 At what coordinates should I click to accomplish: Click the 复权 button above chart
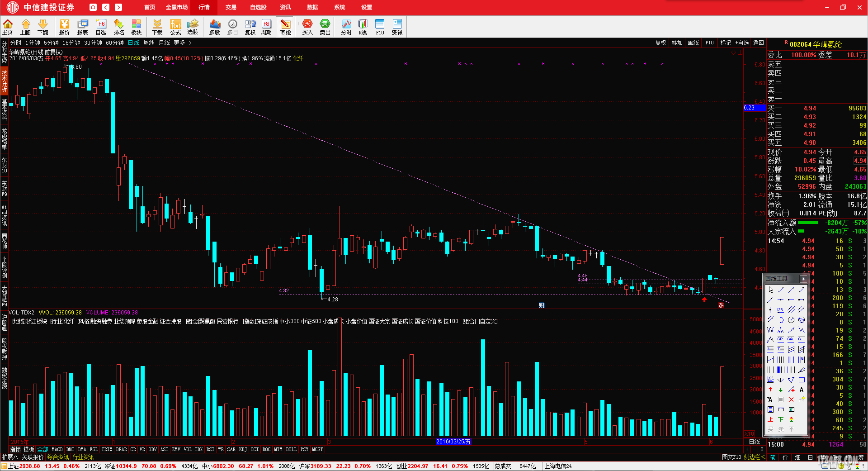tap(661, 43)
